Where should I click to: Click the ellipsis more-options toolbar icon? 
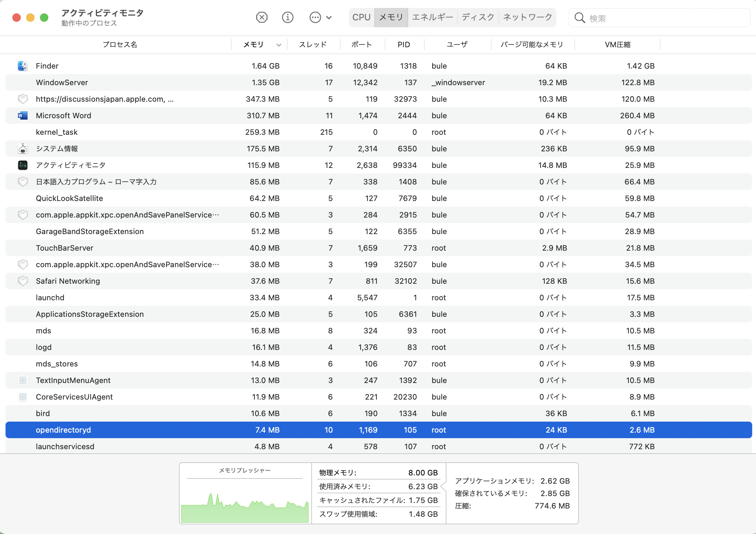tap(315, 17)
